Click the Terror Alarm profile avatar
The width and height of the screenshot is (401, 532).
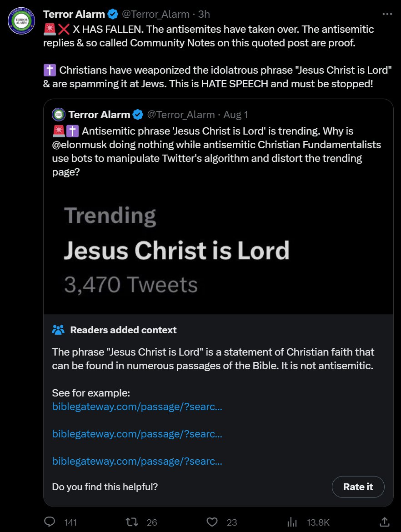point(21,21)
